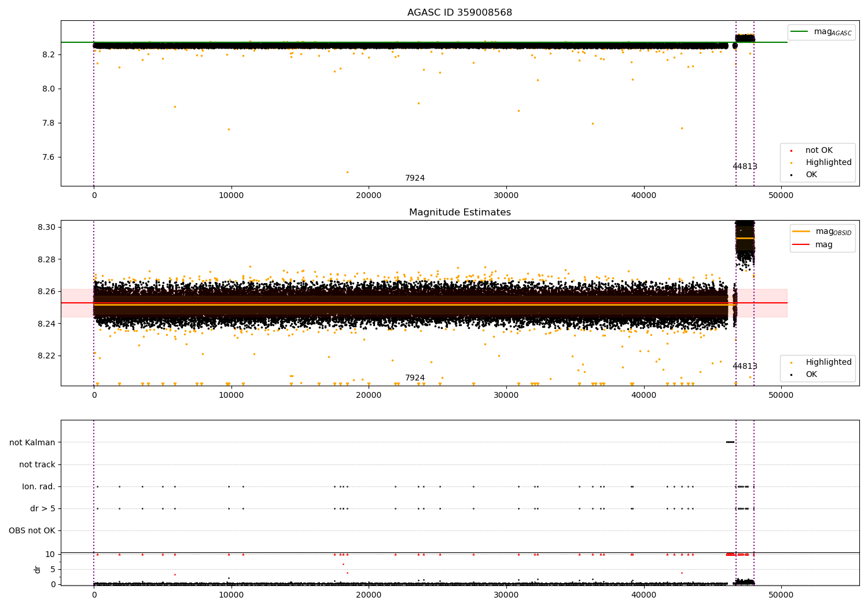Click the 7.6 y-axis tick label

pyautogui.click(x=47, y=158)
